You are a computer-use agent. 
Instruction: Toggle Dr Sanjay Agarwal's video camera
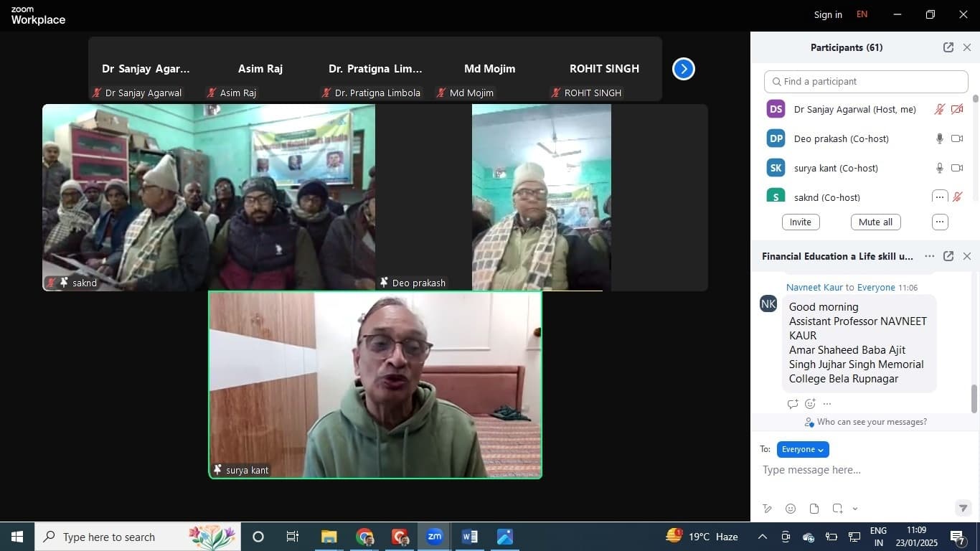pyautogui.click(x=957, y=109)
